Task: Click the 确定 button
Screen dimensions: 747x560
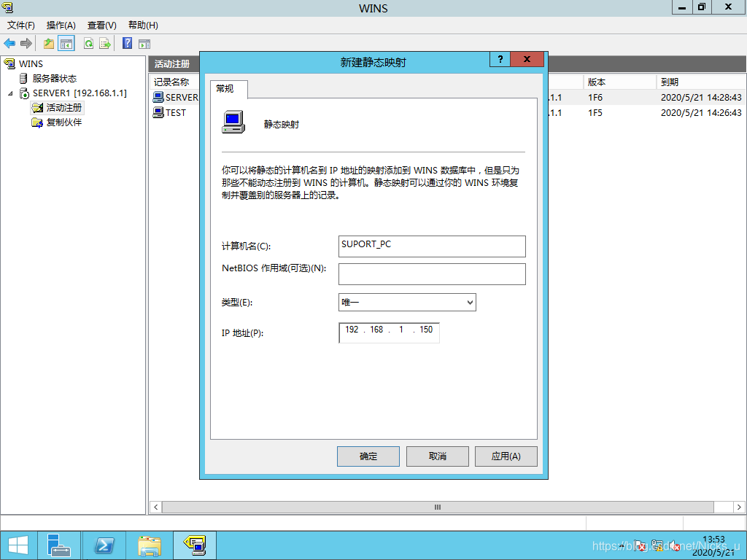Action: click(x=368, y=456)
